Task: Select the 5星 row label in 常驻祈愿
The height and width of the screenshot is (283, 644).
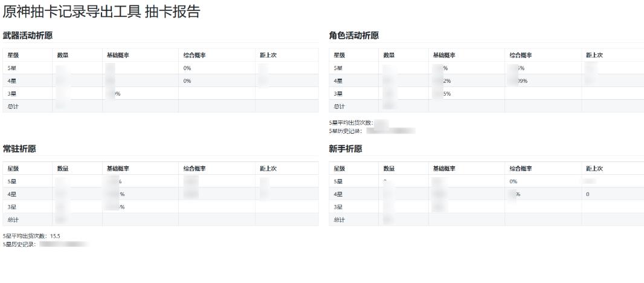Action: coord(11,181)
